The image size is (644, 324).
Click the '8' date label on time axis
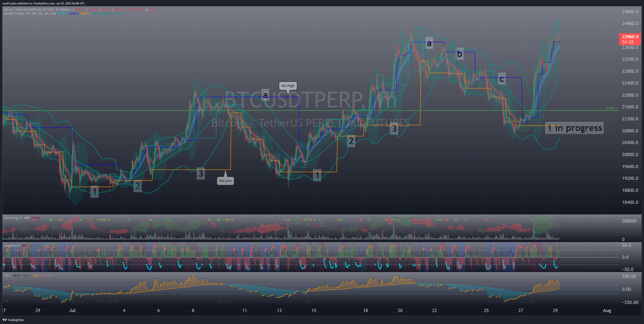click(193, 310)
